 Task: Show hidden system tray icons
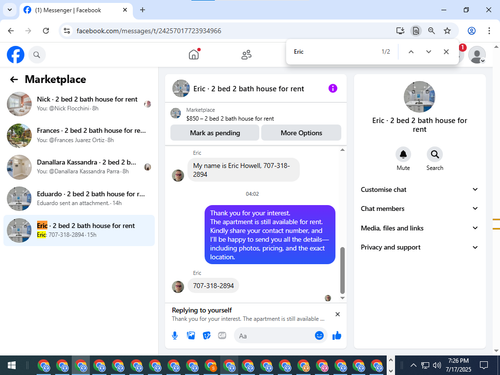413,365
